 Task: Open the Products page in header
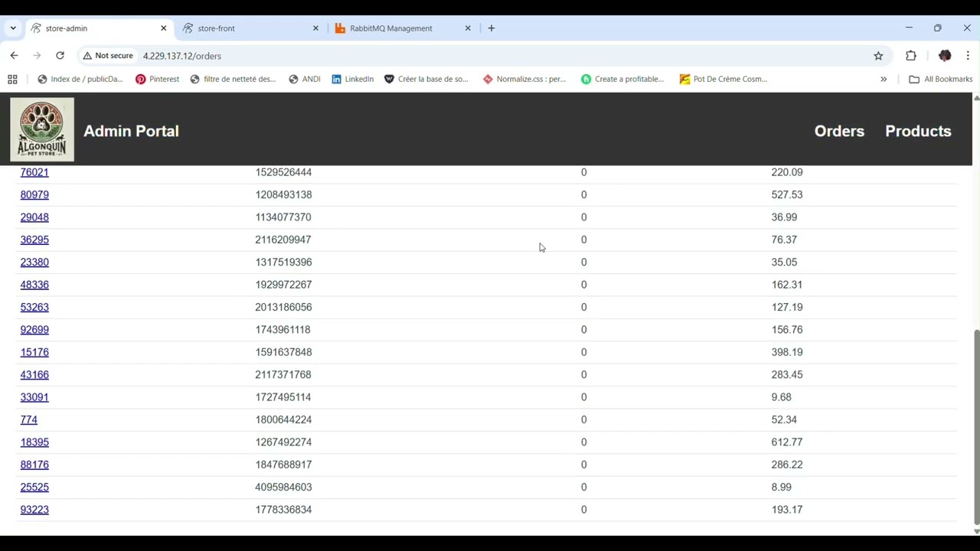[918, 131]
